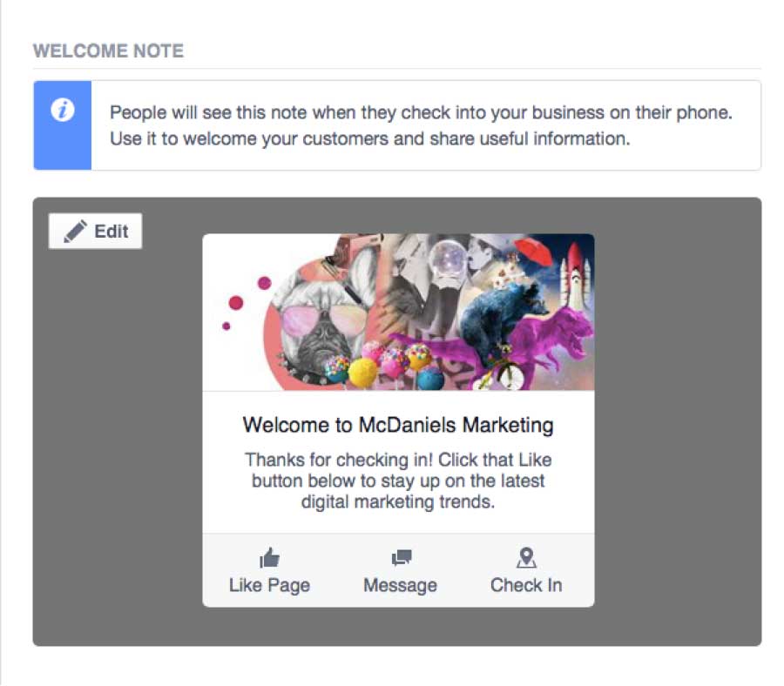Click the Message chat bubbles icon
The height and width of the screenshot is (686, 784).
click(x=402, y=557)
